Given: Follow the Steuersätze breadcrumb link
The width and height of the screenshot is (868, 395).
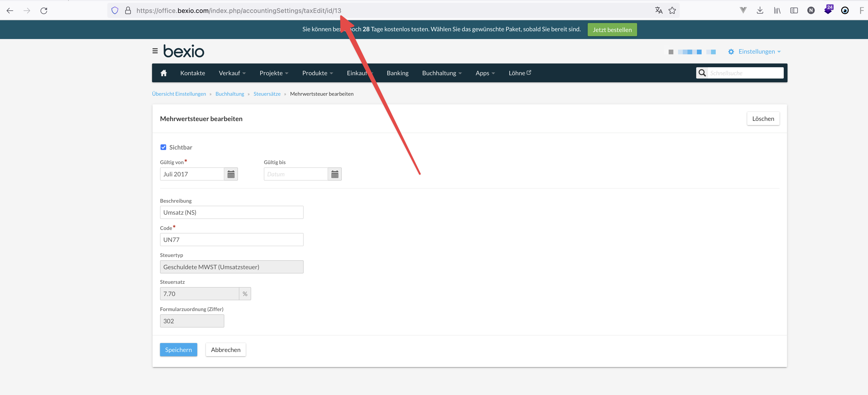Looking at the screenshot, I should coord(267,94).
